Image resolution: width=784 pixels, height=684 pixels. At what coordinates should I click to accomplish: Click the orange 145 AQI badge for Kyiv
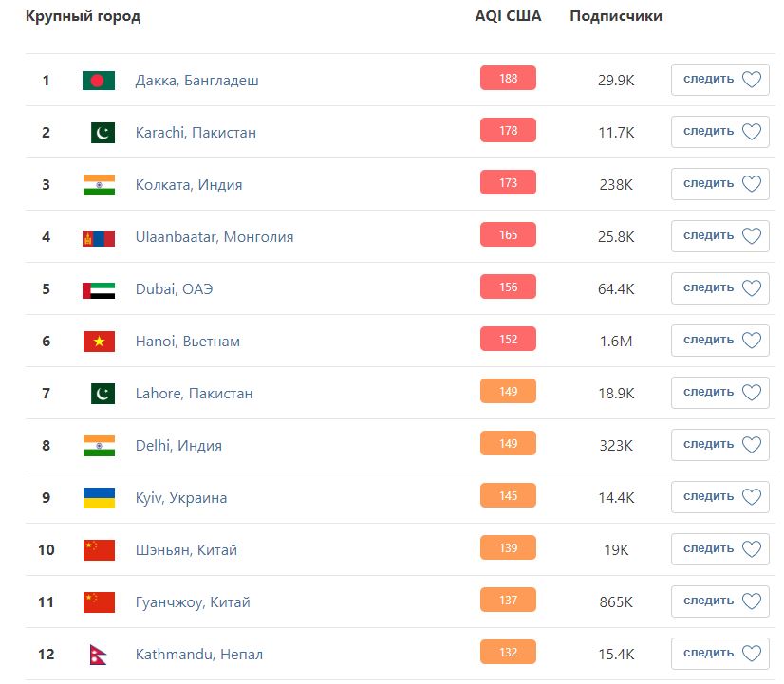[x=508, y=496]
